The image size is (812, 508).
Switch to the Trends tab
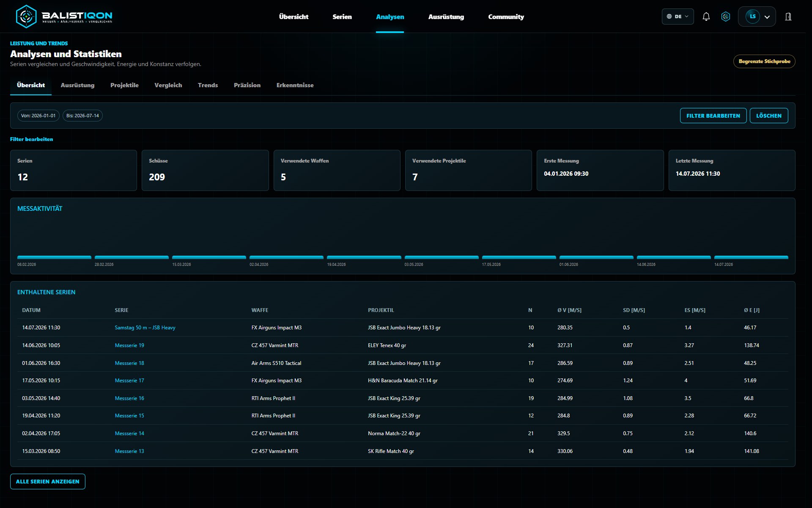pos(208,85)
